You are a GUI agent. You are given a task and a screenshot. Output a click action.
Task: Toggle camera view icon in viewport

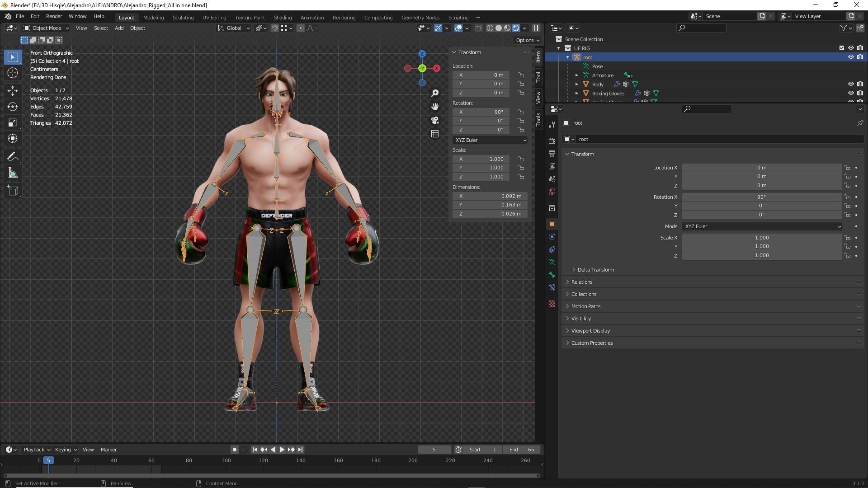click(x=435, y=120)
